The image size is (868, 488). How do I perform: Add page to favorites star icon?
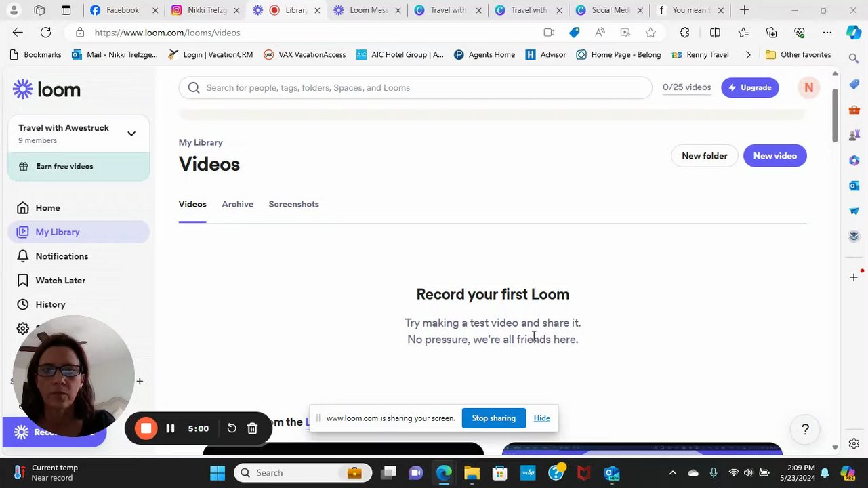(650, 33)
